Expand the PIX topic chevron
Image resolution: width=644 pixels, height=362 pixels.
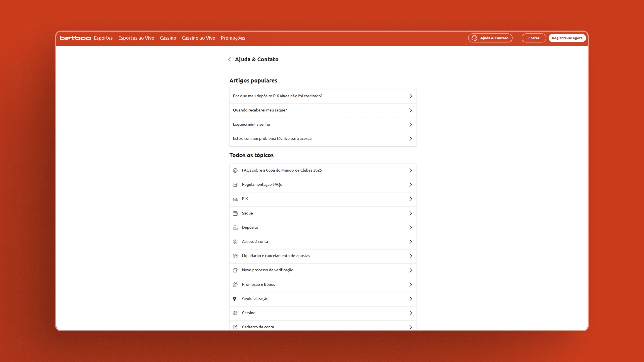tap(411, 199)
